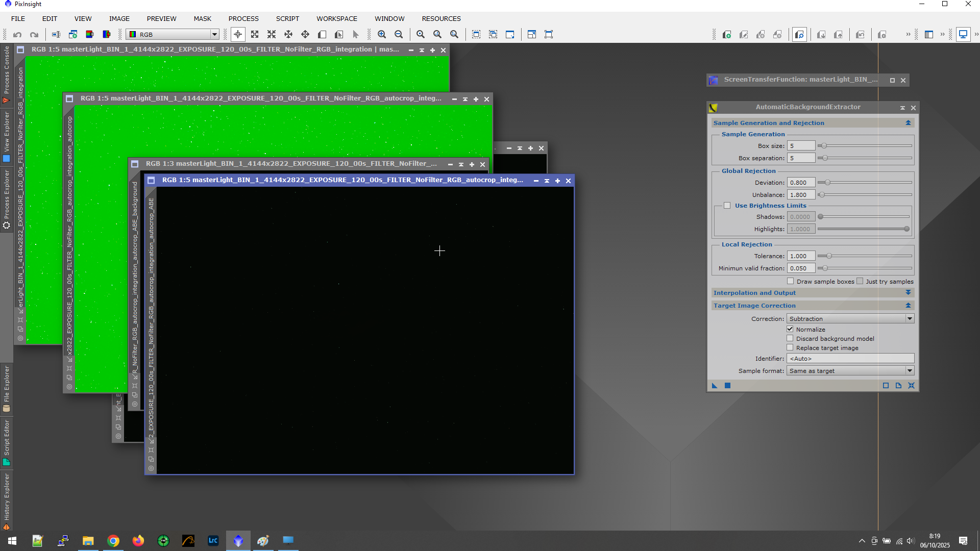Click the Undo arrow in toolbar
Screen dimensions: 980x551
tap(17, 35)
